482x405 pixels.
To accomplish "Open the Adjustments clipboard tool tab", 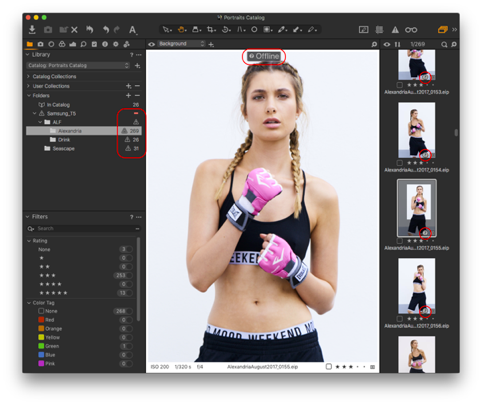I will 94,44.
